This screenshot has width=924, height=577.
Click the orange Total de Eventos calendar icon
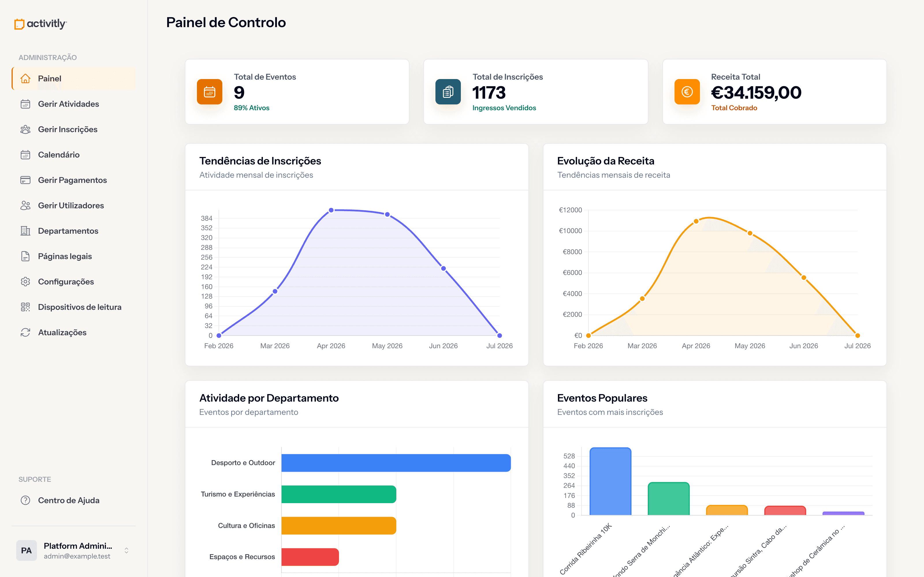click(210, 91)
